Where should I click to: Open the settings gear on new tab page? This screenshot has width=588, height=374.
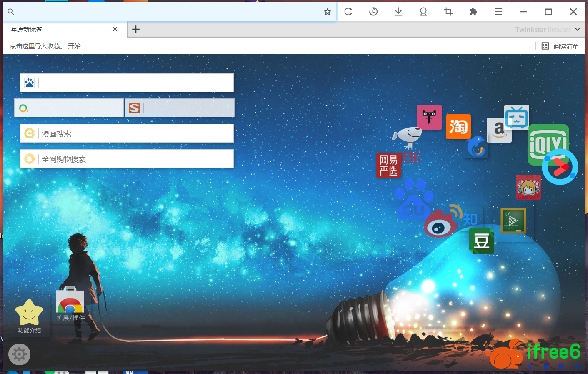coord(19,354)
